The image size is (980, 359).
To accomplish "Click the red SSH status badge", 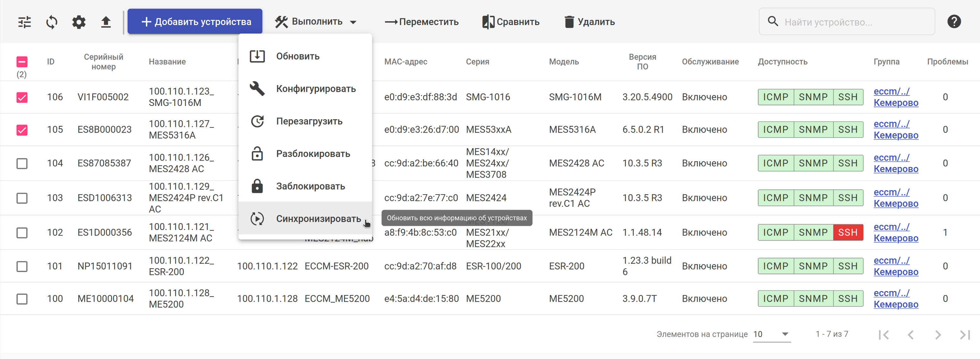I will point(848,232).
